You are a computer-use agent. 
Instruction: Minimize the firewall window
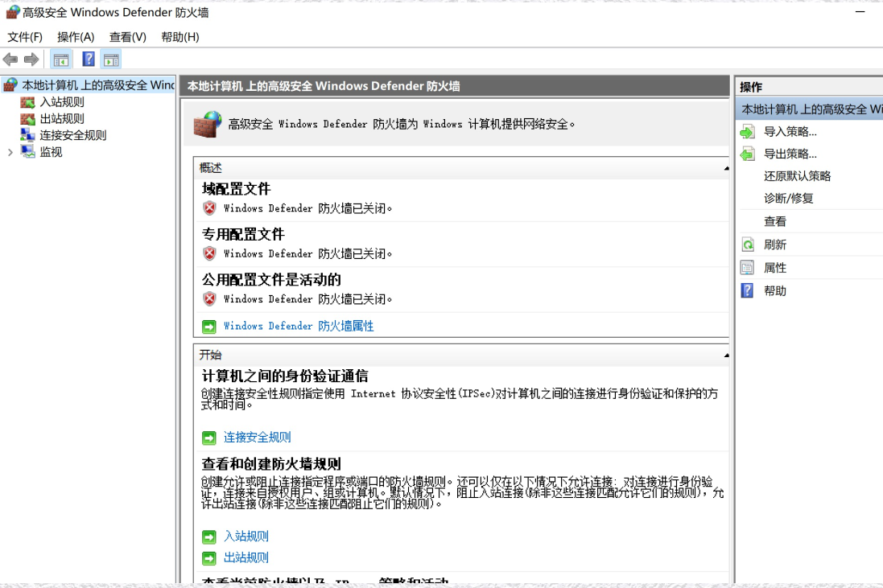(860, 12)
